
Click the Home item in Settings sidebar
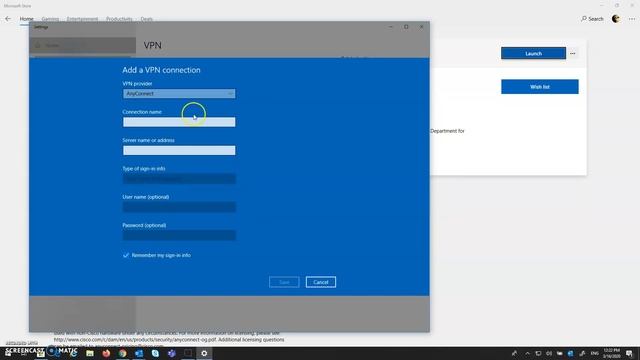pos(83,45)
